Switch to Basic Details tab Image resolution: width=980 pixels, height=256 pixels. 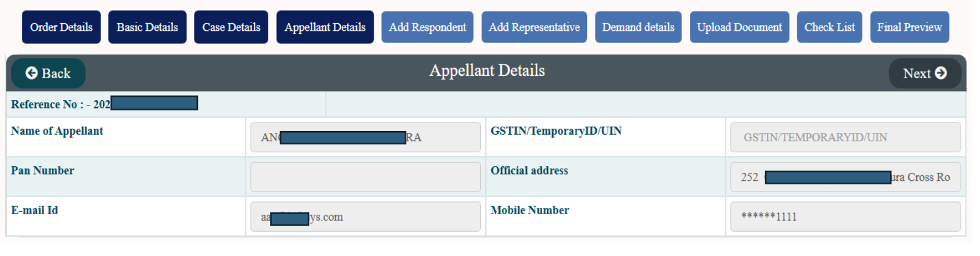[x=147, y=27]
